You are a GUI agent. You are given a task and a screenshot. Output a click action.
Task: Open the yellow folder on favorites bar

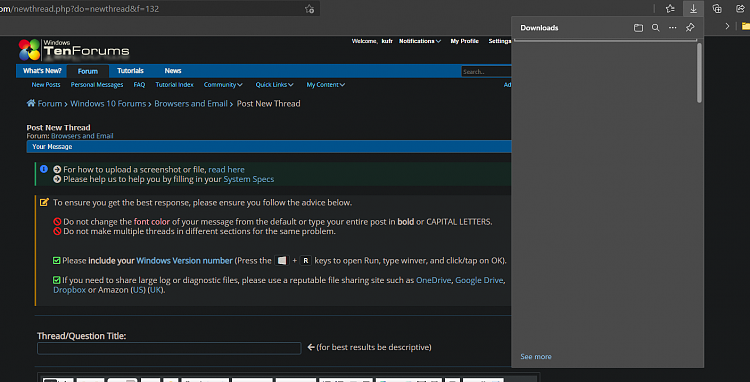(x=746, y=27)
